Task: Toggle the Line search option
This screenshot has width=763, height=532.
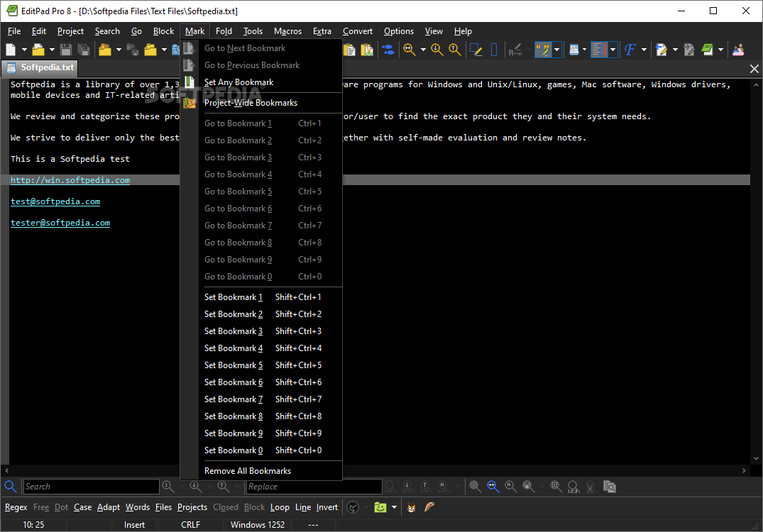Action: (x=303, y=507)
